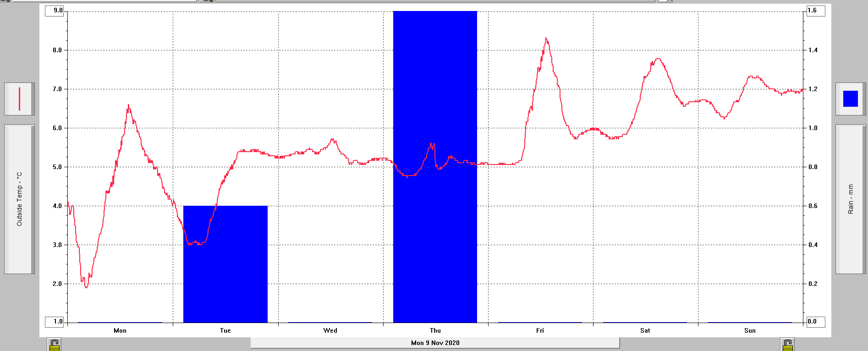Click the 1.0 minimum temperature scale field
868x351 pixels.
(x=55, y=322)
